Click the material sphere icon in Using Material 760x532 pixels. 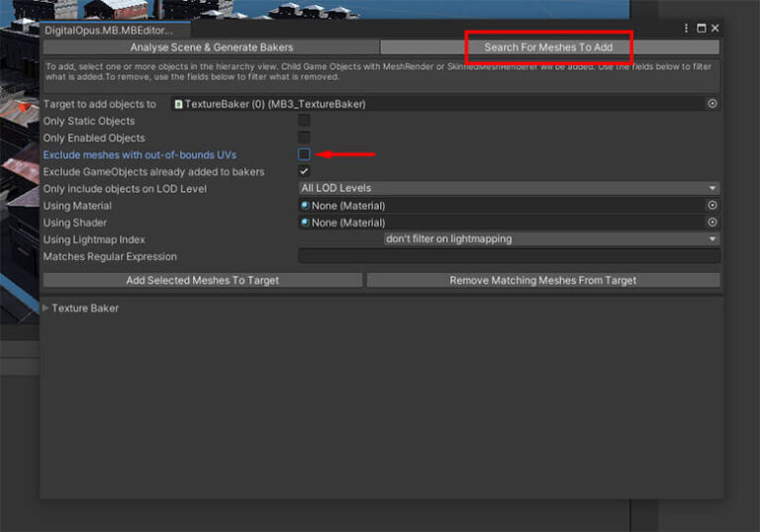pyautogui.click(x=305, y=206)
